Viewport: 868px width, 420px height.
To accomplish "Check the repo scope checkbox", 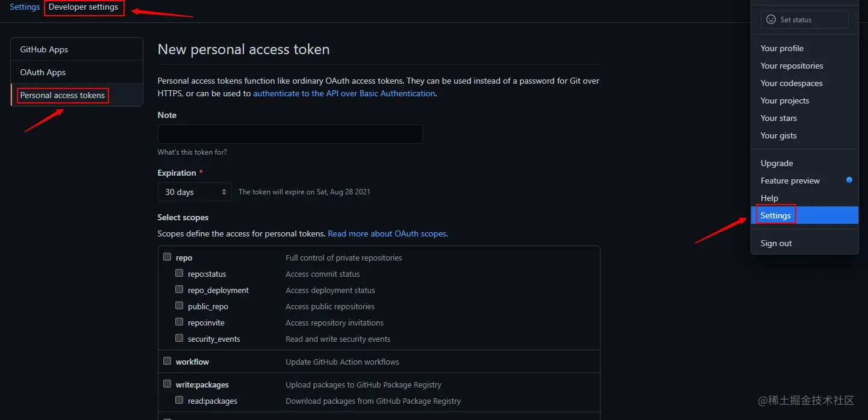I will [x=167, y=256].
